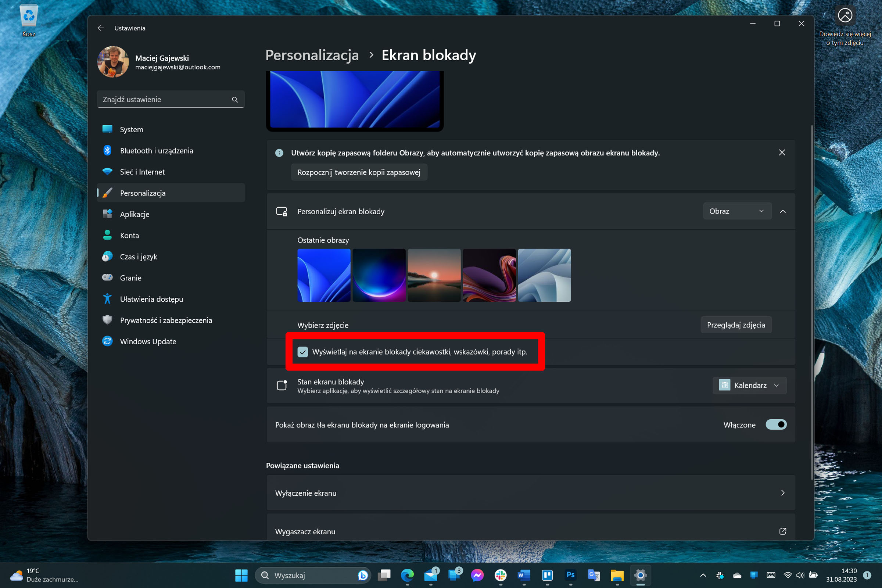This screenshot has height=588, width=882.
Task: Click the Settings gear taskbar icon
Action: coord(641,575)
